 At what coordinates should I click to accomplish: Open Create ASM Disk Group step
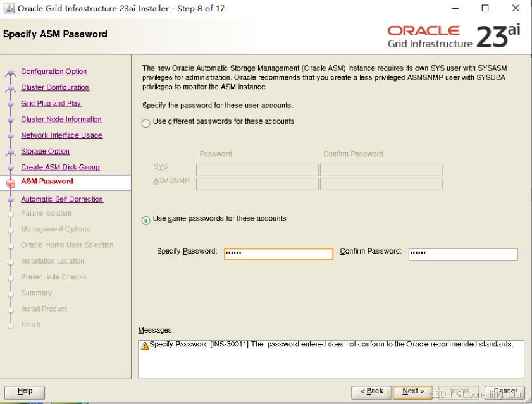[x=60, y=167]
